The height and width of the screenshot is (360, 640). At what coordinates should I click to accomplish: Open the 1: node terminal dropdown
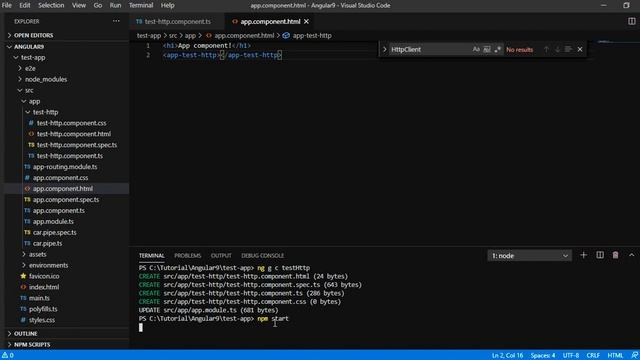click(529, 256)
